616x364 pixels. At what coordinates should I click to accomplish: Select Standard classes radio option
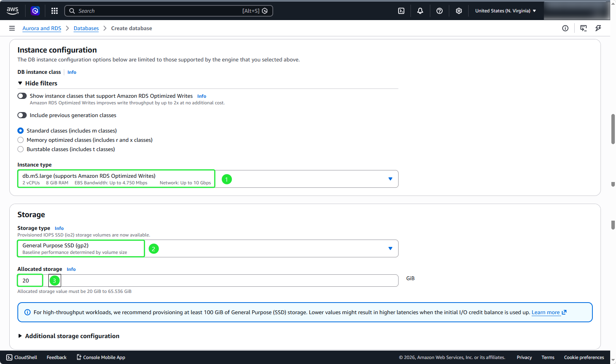click(21, 131)
